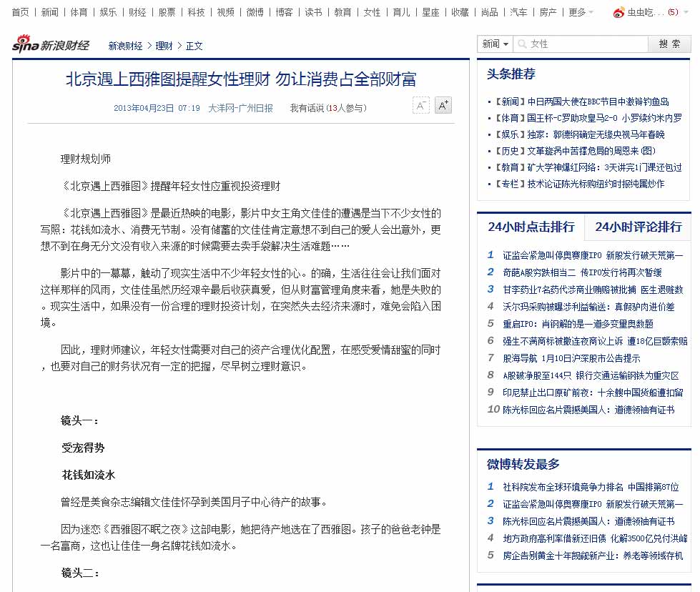Viewport: 700px width, 592px height.
Task: Open ranked item 股海导航 1月10日沪深股市公告提示
Action: [571, 358]
